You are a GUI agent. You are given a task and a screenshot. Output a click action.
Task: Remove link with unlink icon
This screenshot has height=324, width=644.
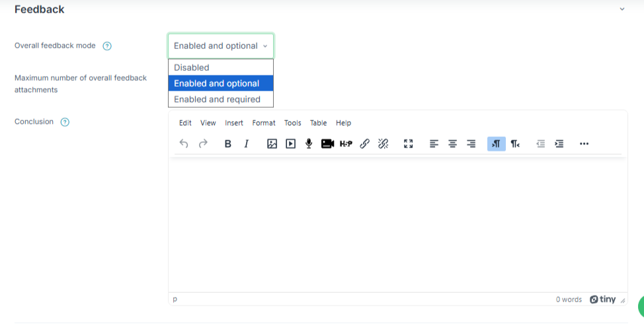click(383, 143)
